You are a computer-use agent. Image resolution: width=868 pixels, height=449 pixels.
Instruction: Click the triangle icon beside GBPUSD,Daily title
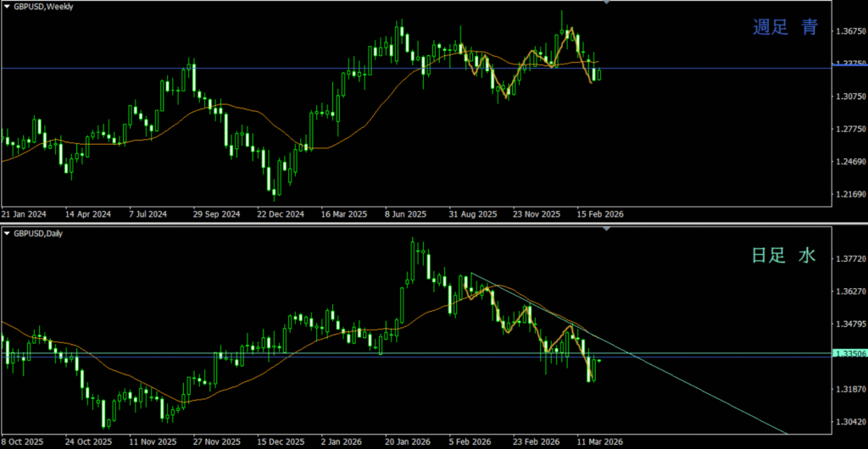[x=7, y=233]
